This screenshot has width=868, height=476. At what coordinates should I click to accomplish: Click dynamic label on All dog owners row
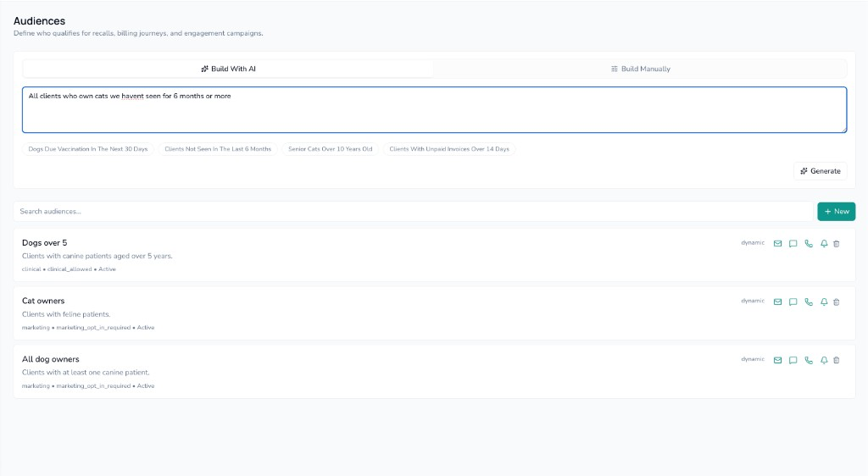pyautogui.click(x=753, y=359)
